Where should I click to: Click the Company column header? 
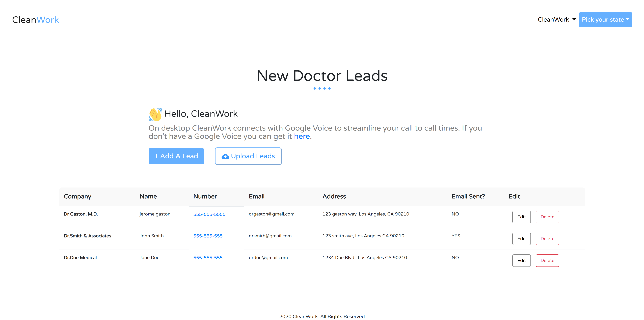(77, 197)
